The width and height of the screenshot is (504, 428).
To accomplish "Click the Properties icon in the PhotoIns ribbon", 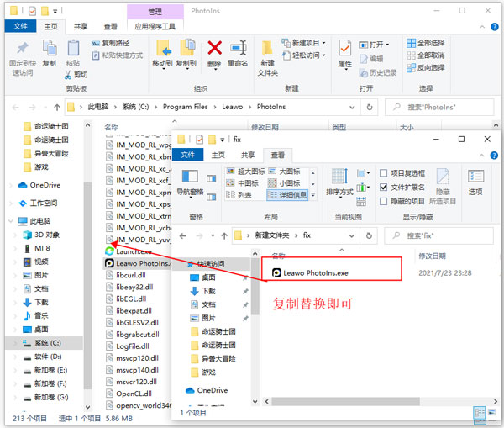I will click(345, 48).
